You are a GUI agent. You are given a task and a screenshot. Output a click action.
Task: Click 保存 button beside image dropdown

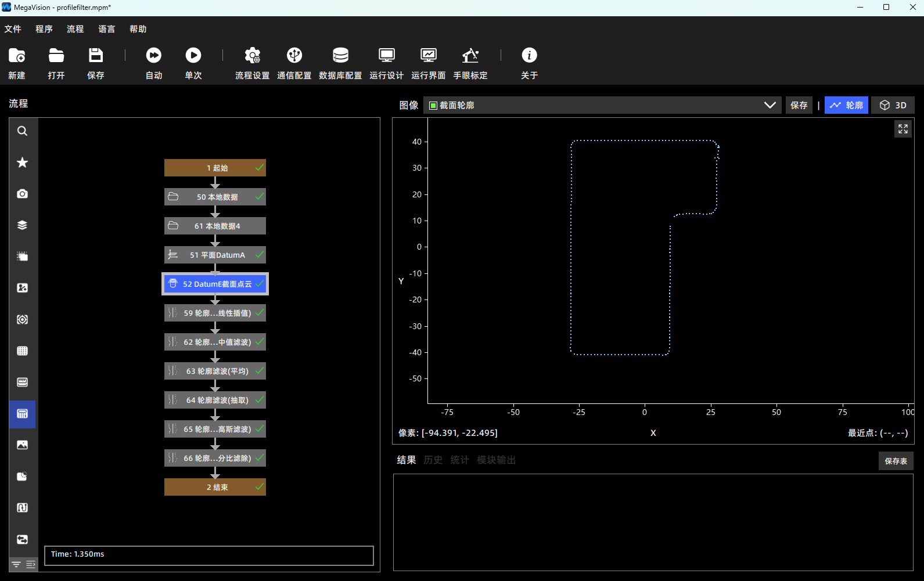coord(799,105)
